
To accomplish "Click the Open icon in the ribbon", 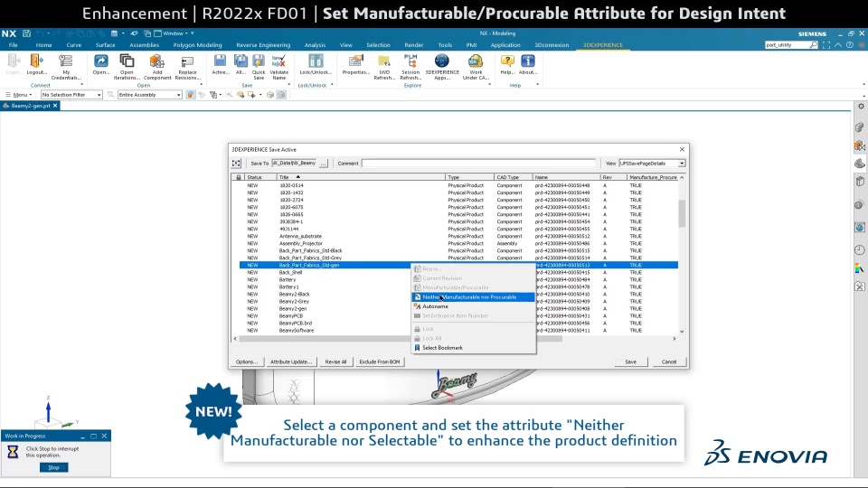I will click(x=100, y=65).
